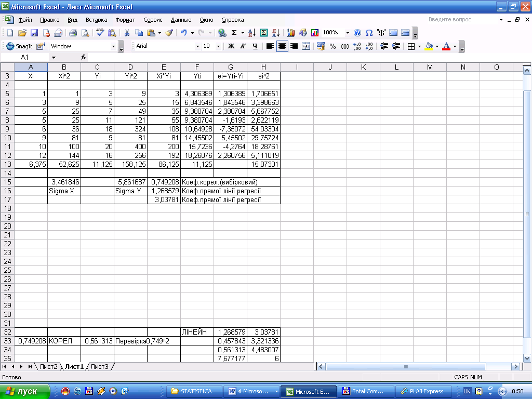Click the Merge and Center icon
The image size is (532, 399).
[x=306, y=46]
